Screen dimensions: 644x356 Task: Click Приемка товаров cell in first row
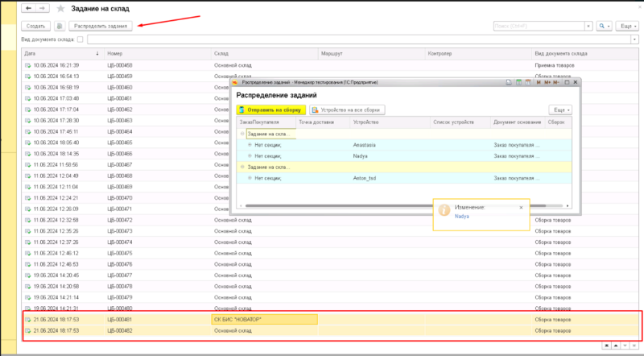(x=585, y=65)
